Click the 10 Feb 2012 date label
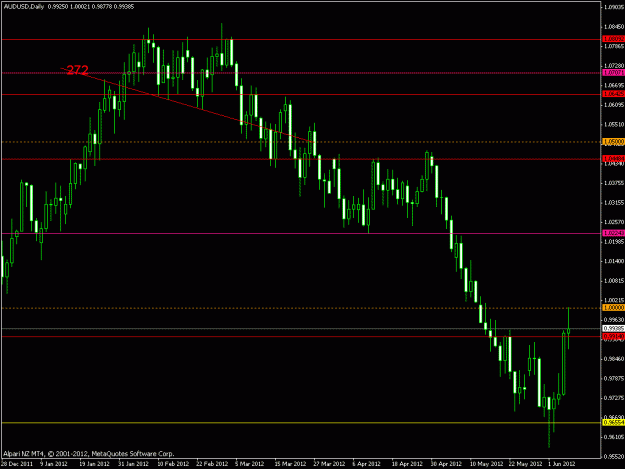625x469 pixels. tap(173, 464)
